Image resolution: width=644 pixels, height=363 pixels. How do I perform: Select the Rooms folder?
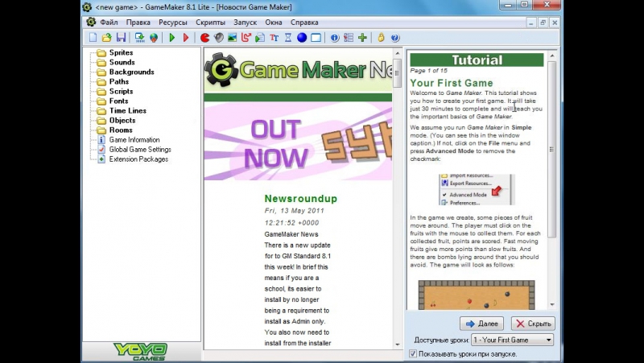click(x=120, y=130)
